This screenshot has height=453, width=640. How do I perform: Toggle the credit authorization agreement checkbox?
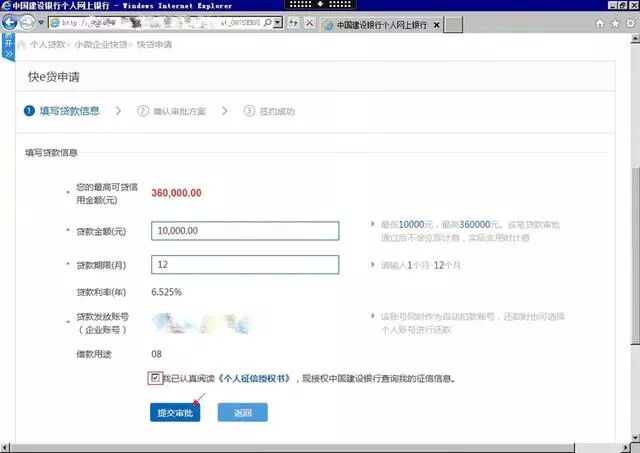coord(155,378)
